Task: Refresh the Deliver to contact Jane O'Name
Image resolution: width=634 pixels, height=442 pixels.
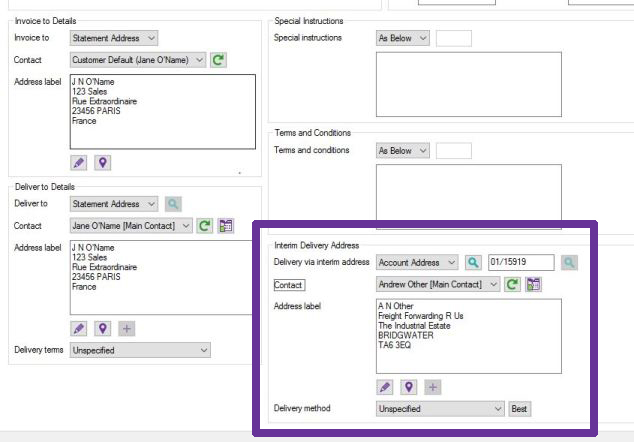Action: tap(205, 226)
